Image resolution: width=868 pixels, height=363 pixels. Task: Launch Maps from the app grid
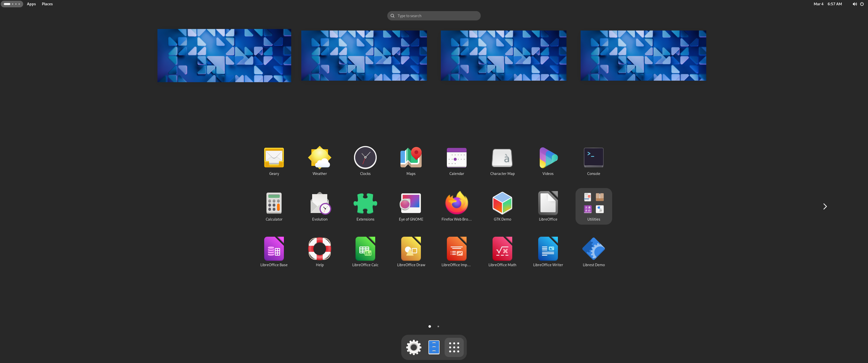[x=411, y=158]
